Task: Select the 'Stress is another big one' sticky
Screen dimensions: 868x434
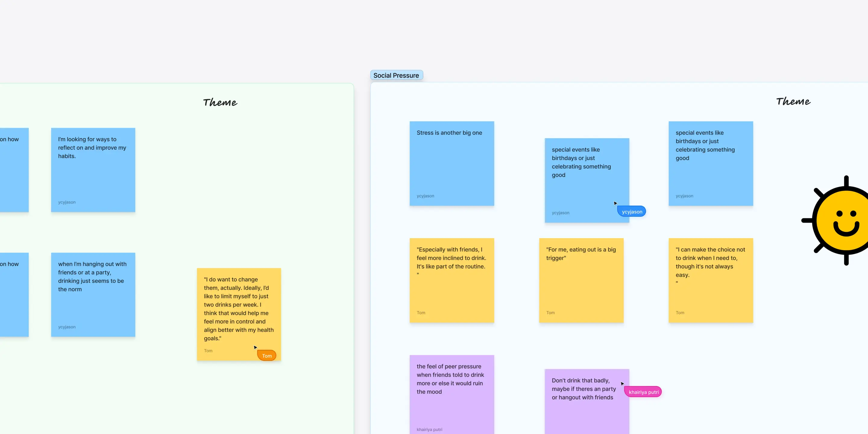Action: [451, 163]
